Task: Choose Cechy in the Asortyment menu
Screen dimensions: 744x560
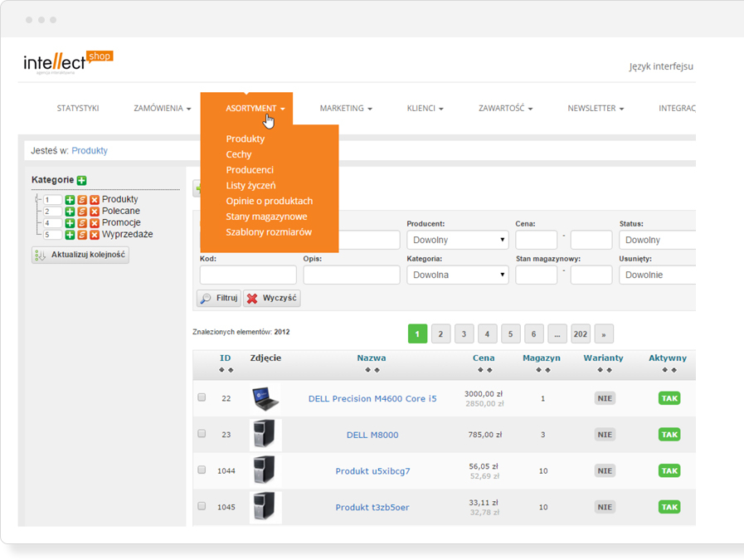Action: (x=239, y=154)
